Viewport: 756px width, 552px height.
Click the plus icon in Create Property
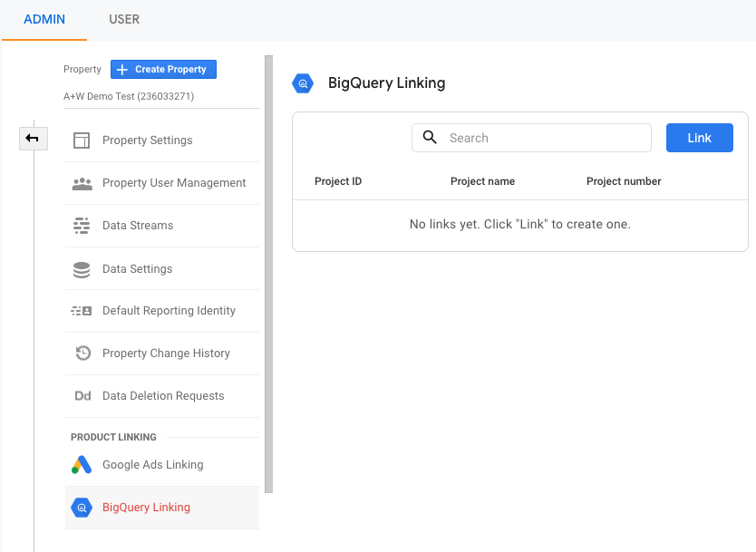pyautogui.click(x=122, y=70)
